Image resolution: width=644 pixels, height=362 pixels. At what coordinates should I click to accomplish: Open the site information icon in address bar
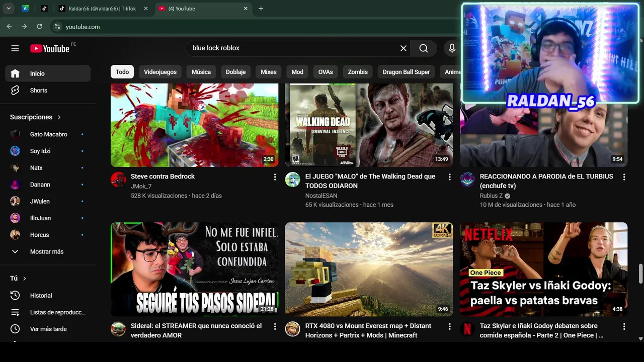[x=57, y=27]
